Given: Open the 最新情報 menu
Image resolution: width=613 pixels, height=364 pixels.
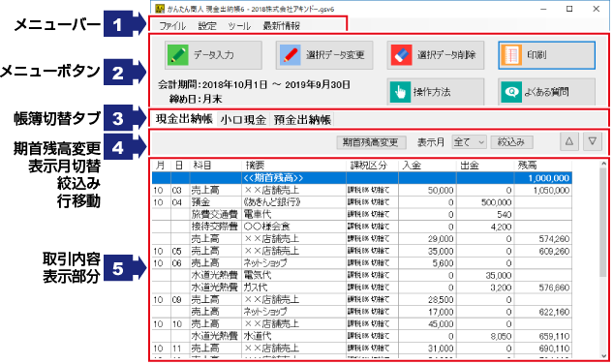Looking at the screenshot, I should click(x=281, y=26).
